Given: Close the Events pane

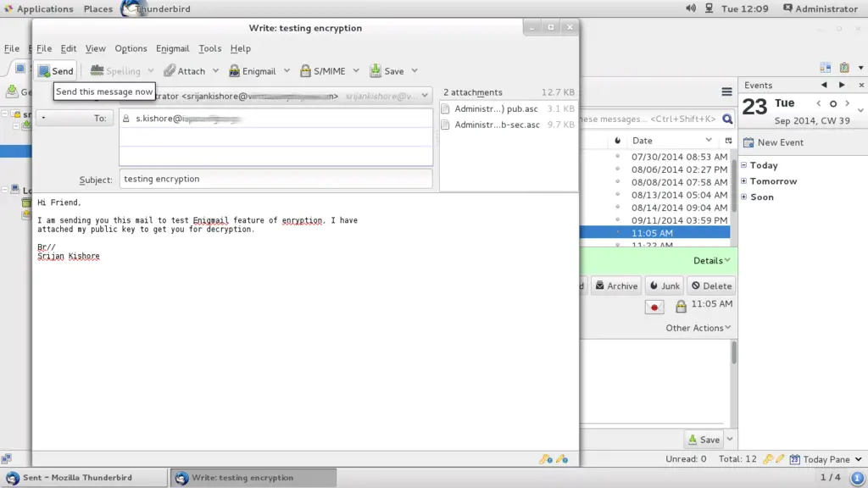Looking at the screenshot, I should click(861, 86).
